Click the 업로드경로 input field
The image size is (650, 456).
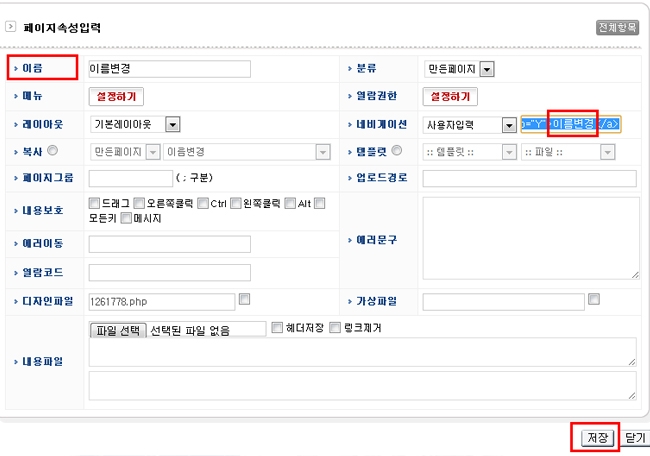click(529, 179)
